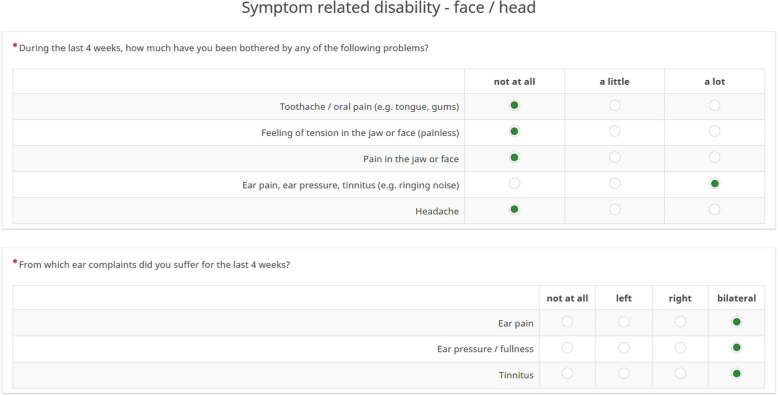Choose 'right' for Tinnitus
The height and width of the screenshot is (396, 778).
680,373
